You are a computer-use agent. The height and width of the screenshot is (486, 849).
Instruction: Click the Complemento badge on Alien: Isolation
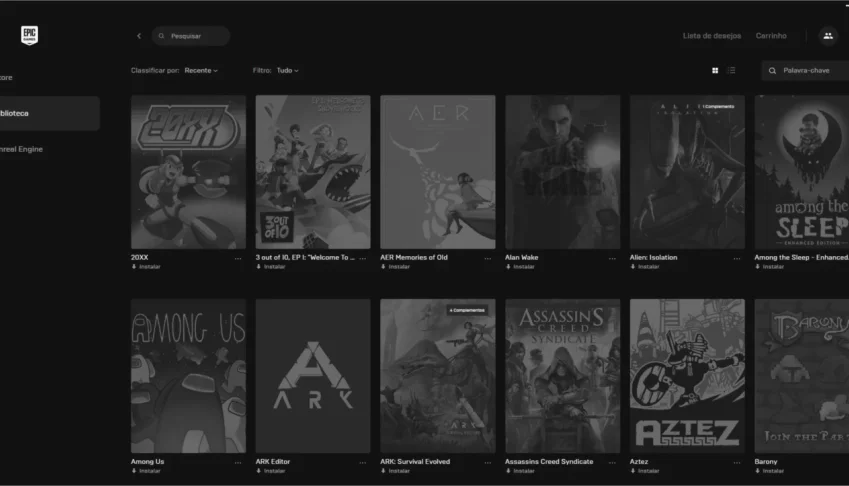[718, 107]
